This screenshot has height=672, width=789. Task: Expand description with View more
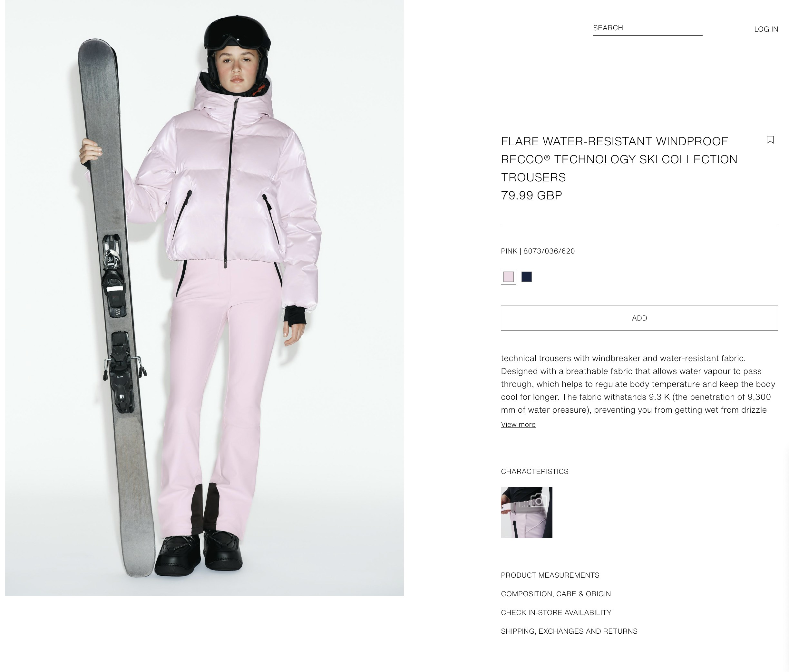(x=518, y=424)
